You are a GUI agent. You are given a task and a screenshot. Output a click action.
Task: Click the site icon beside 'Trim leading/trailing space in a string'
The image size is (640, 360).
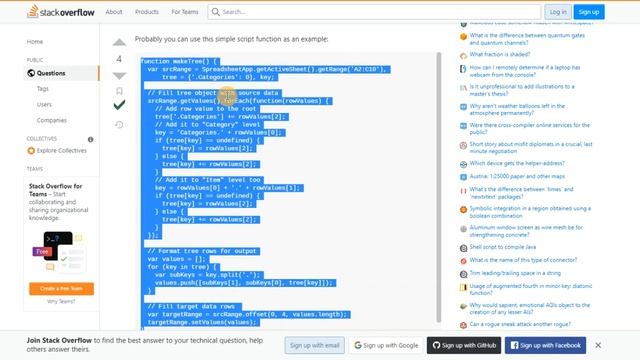[x=463, y=274]
